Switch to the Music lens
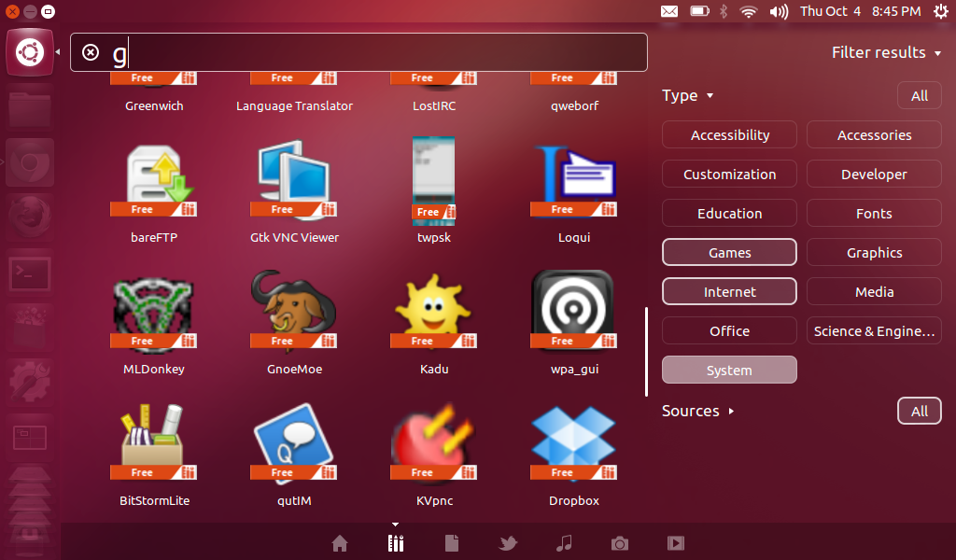The height and width of the screenshot is (560, 956). tap(563, 543)
